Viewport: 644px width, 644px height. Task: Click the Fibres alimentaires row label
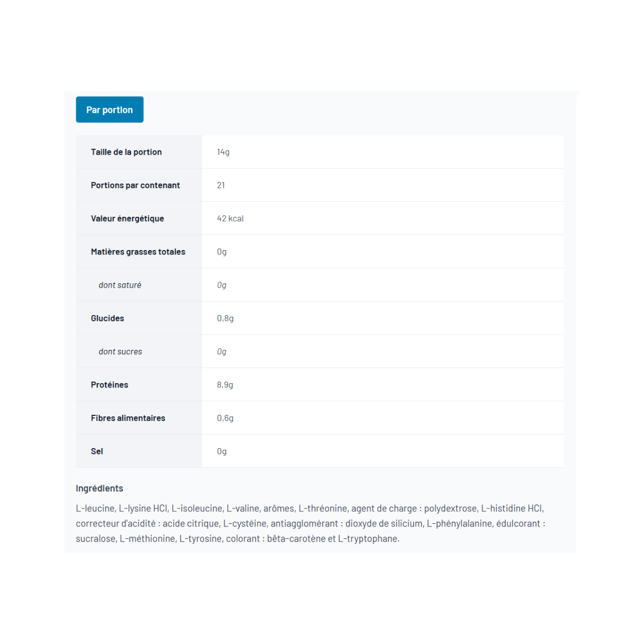click(128, 418)
